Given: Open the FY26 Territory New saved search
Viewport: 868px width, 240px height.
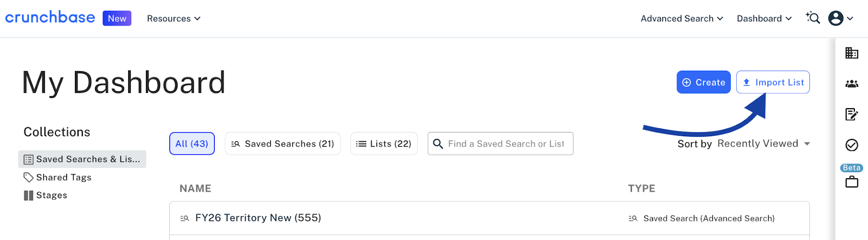Looking at the screenshot, I should [258, 218].
